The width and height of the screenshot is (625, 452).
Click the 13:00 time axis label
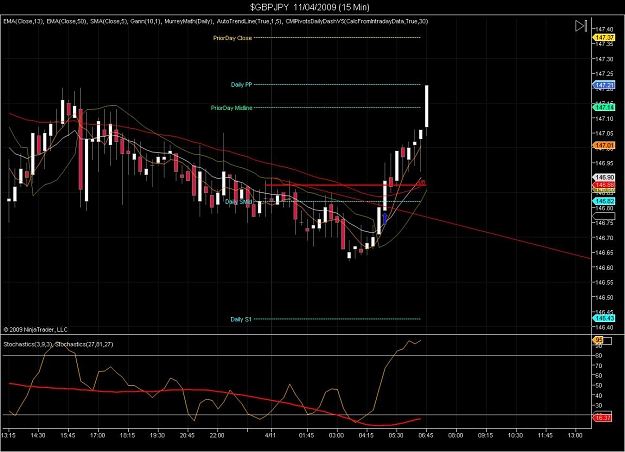coord(575,435)
